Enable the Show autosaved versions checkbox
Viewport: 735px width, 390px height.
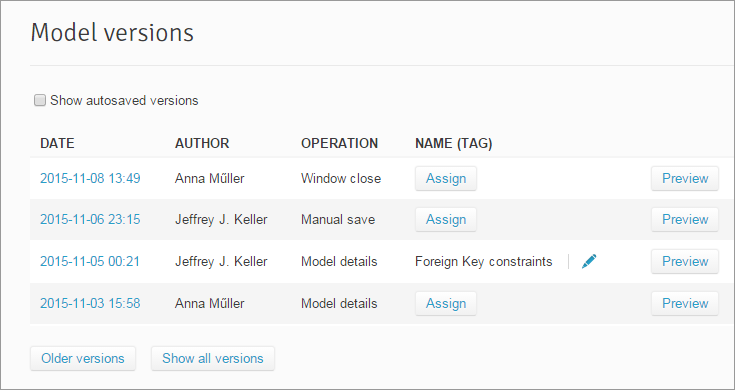coord(40,100)
